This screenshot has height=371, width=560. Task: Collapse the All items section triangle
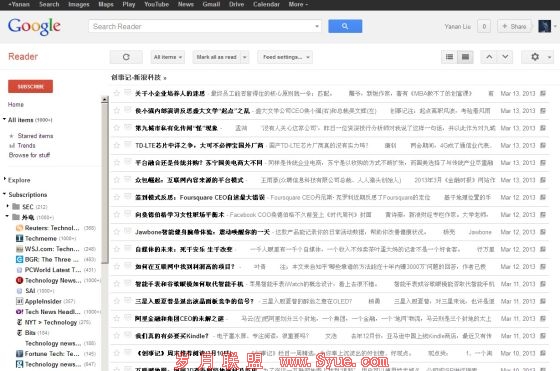pyautogui.click(x=5, y=119)
